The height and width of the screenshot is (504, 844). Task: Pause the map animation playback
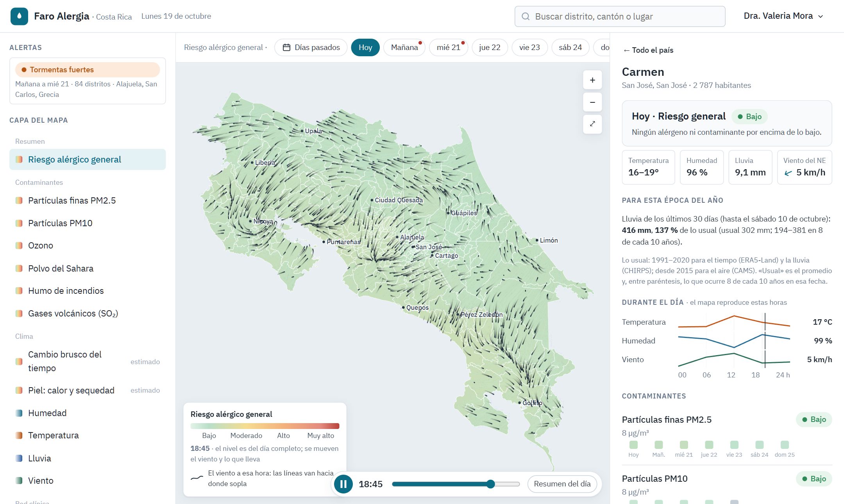pos(343,484)
